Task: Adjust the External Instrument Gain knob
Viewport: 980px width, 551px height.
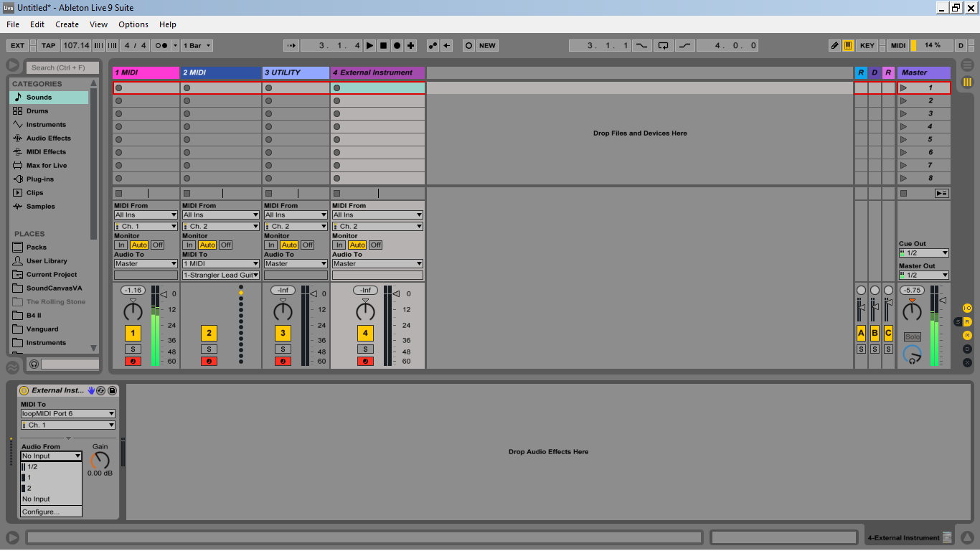Action: (100, 460)
